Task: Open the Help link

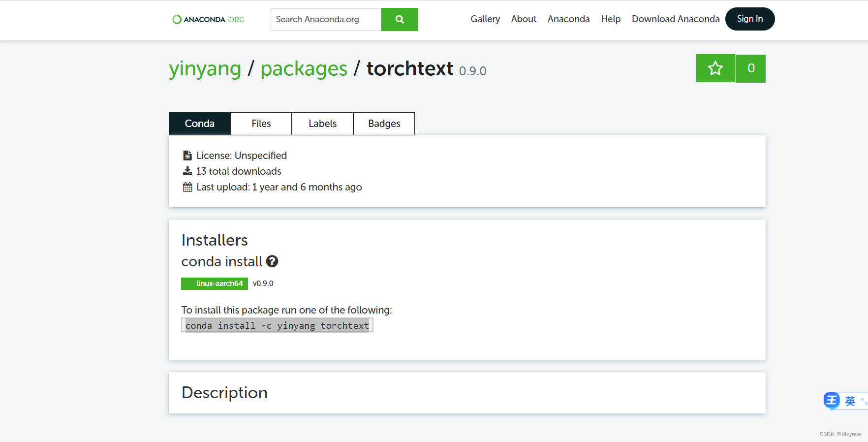Action: point(611,19)
